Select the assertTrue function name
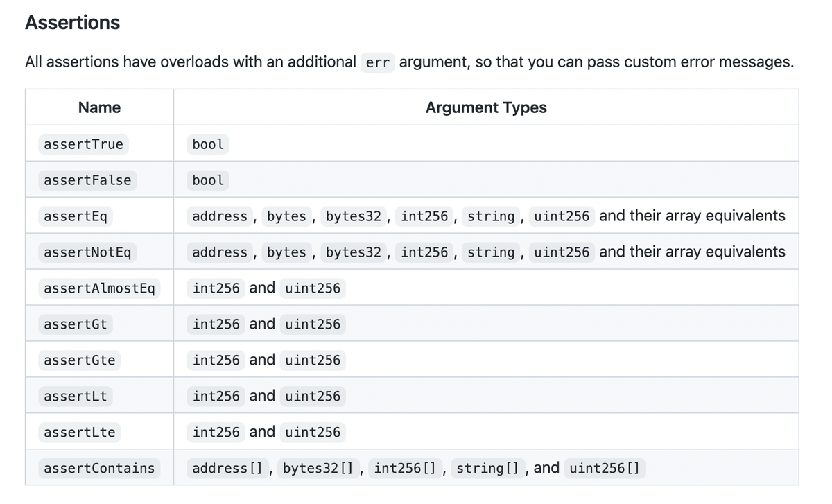Screen dimensions: 832x504 83,144
